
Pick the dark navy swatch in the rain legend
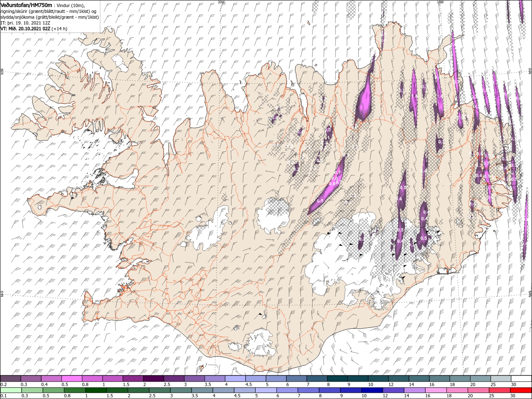371,390
